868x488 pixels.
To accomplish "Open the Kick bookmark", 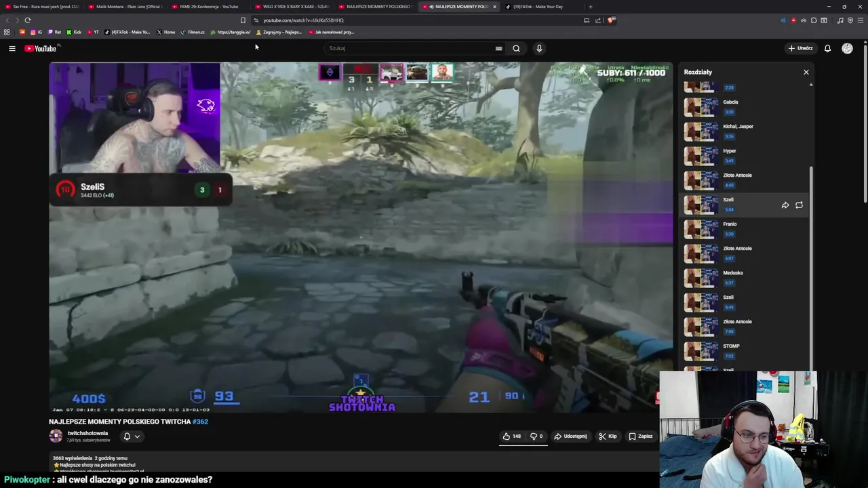I will click(x=74, y=32).
